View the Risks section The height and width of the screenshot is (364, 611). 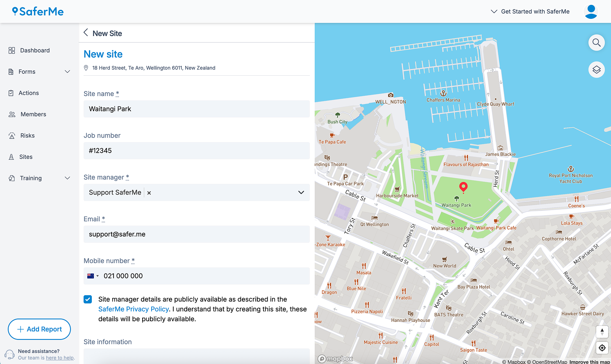coord(27,136)
